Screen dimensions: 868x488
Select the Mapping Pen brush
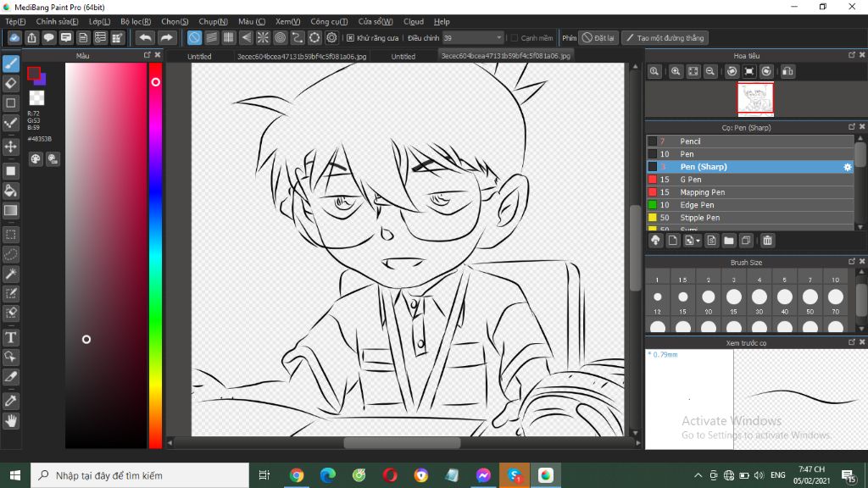750,192
